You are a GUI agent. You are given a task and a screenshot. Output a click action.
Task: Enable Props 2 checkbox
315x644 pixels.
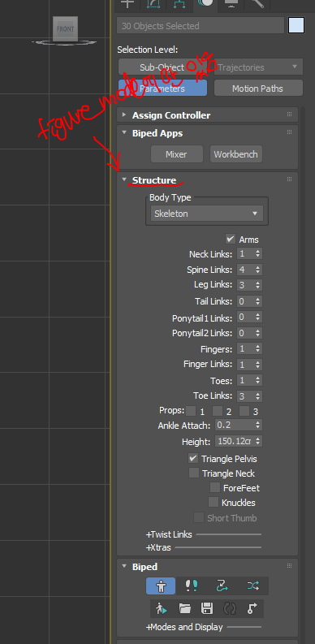click(x=218, y=411)
